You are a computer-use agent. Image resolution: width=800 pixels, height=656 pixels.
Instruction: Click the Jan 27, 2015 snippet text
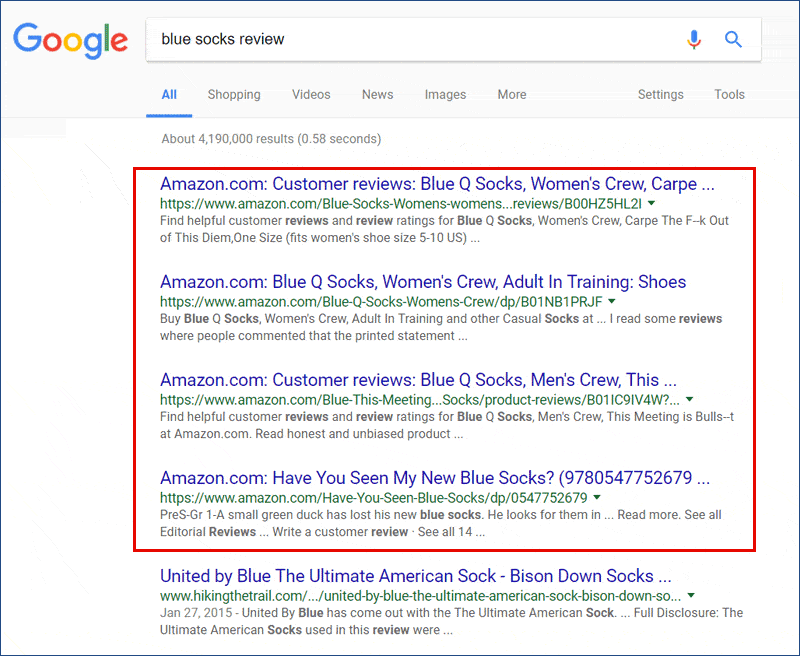452,621
